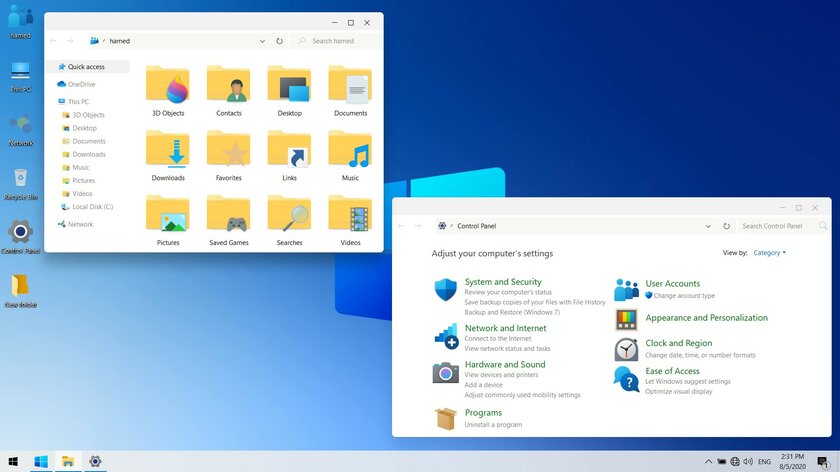Click Uninstall a program link
The image size is (840, 472).
[x=493, y=425]
